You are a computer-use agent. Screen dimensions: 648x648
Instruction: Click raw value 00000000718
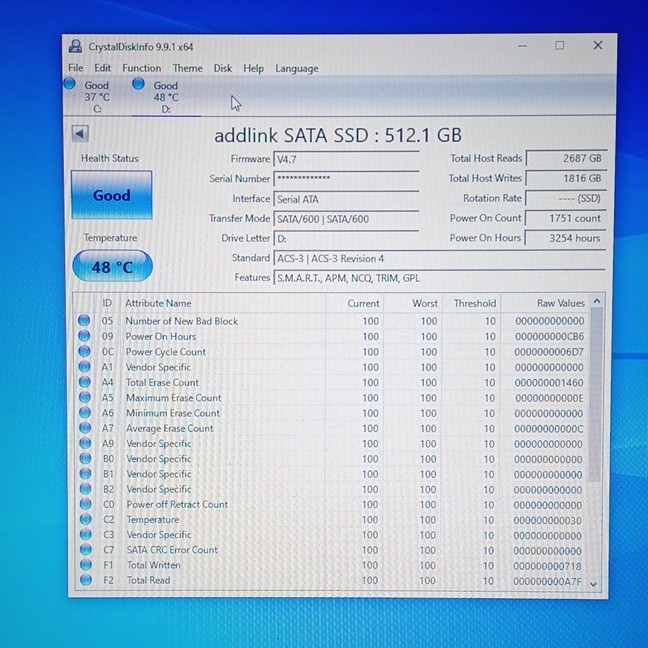547,566
